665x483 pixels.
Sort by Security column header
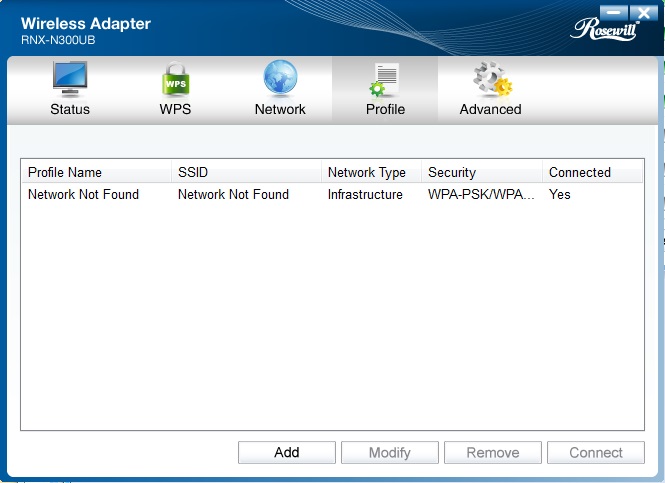[482, 172]
